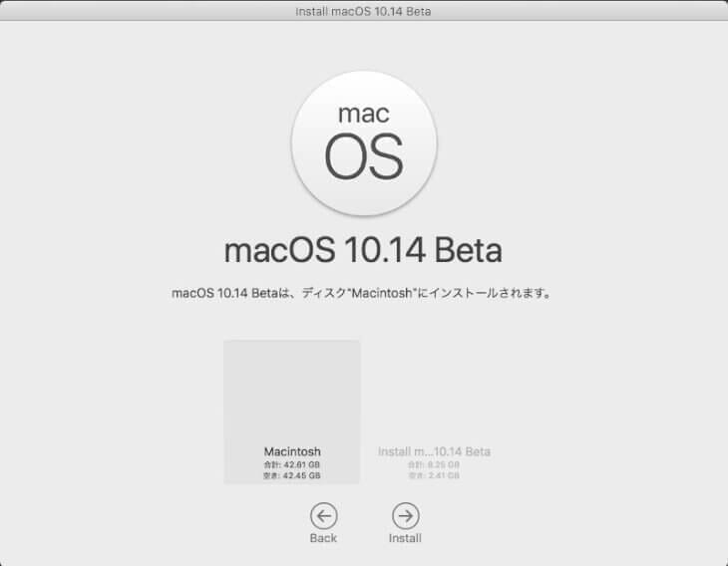Viewport: 728px width, 566px height.
Task: Click the macOS 10.14 Beta heading
Action: tap(363, 249)
